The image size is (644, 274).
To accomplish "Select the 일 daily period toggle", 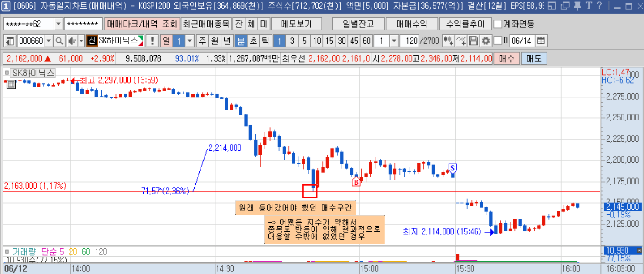I will 166,41.
